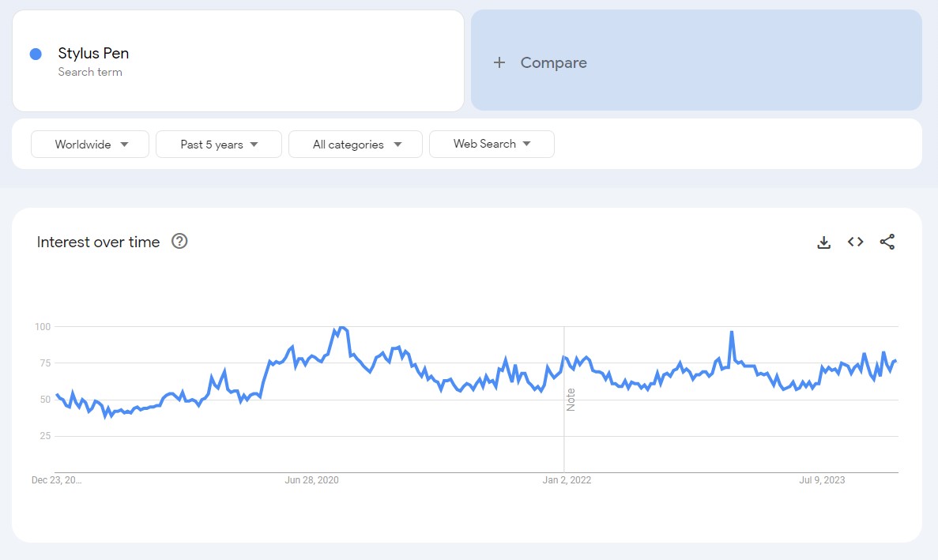This screenshot has width=938, height=560.
Task: Expand the Worldwide region dropdown
Action: [x=90, y=145]
